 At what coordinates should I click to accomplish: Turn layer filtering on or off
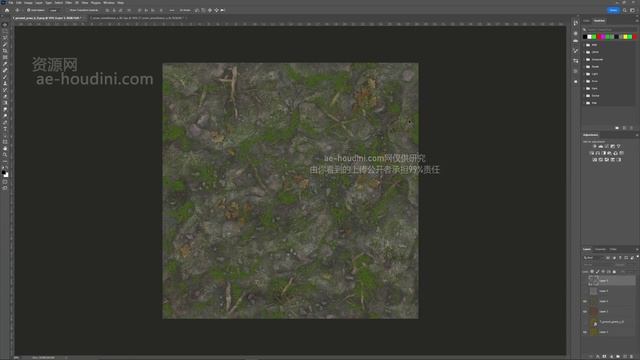coord(638,256)
